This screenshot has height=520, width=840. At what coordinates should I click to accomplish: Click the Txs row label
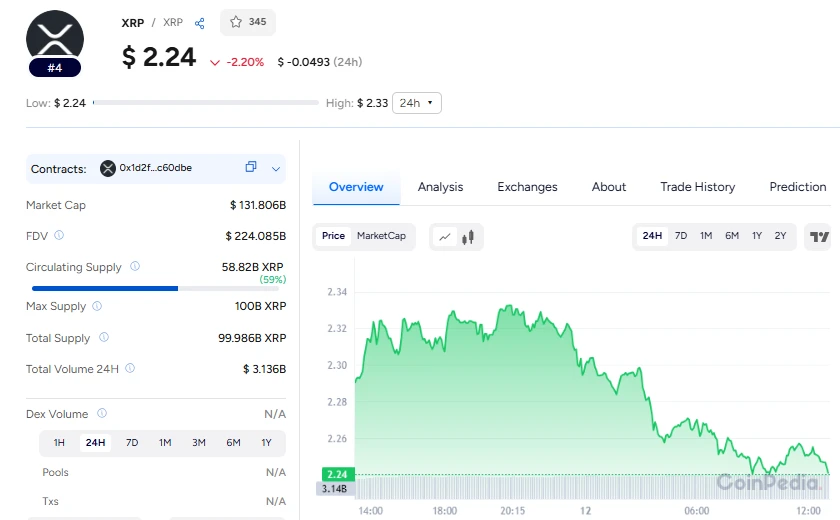pyautogui.click(x=50, y=501)
